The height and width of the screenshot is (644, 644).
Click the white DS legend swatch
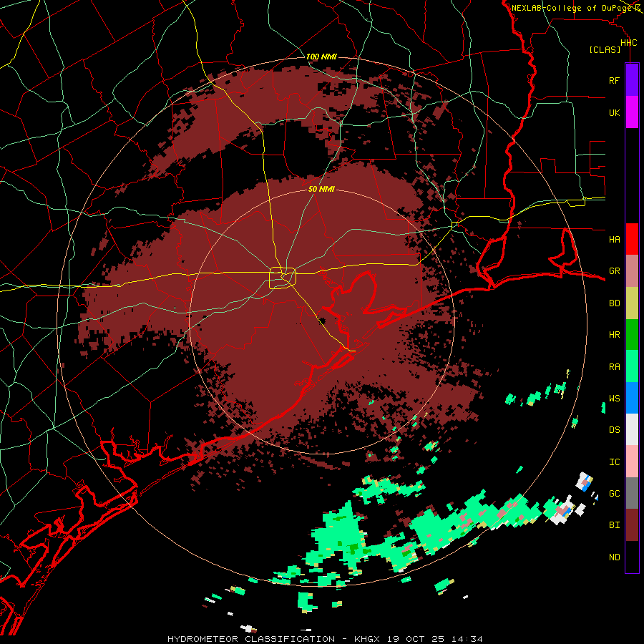[632, 429]
